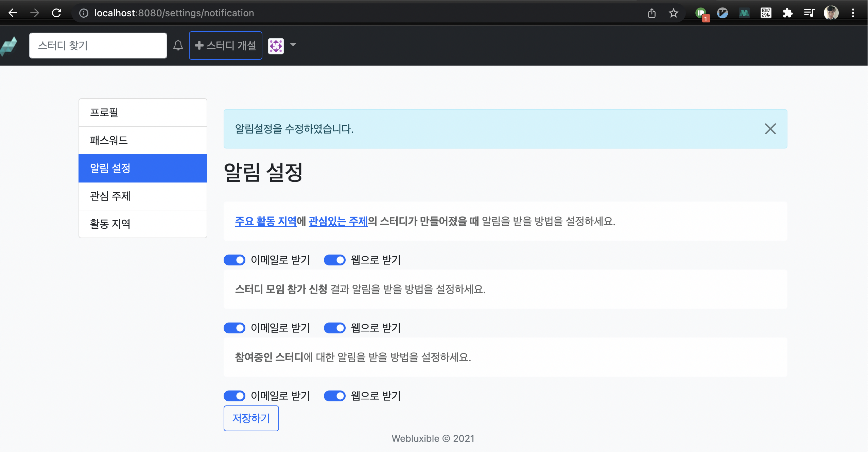Click the share page icon
Screen dimensions: 868x452
[652, 13]
